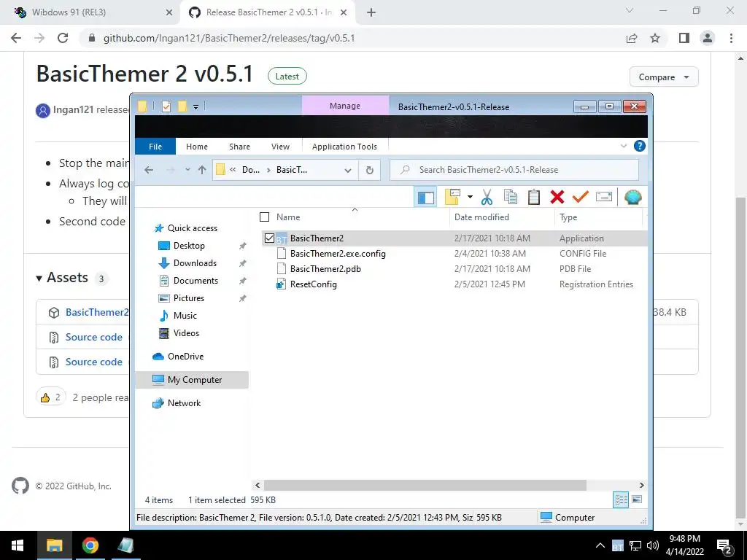747x560 pixels.
Task: Open Downloads in navigation pane
Action: tap(195, 262)
